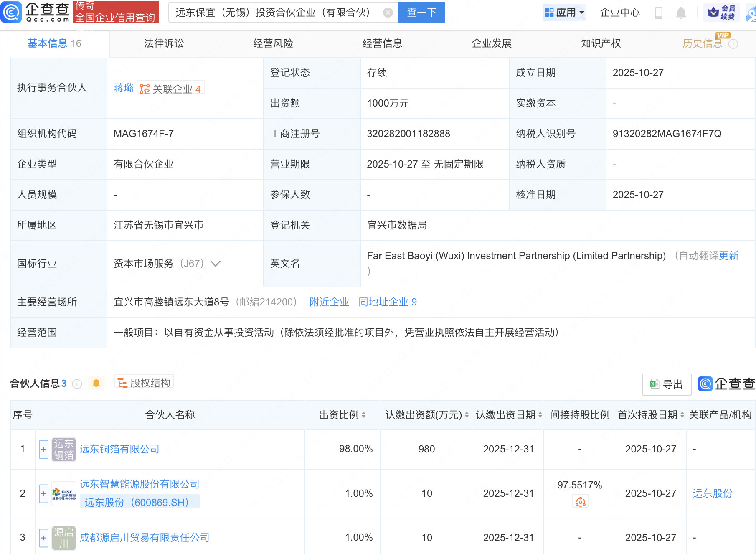Expand the 国标行业 industry chevron
The image size is (756, 554).
[216, 264]
